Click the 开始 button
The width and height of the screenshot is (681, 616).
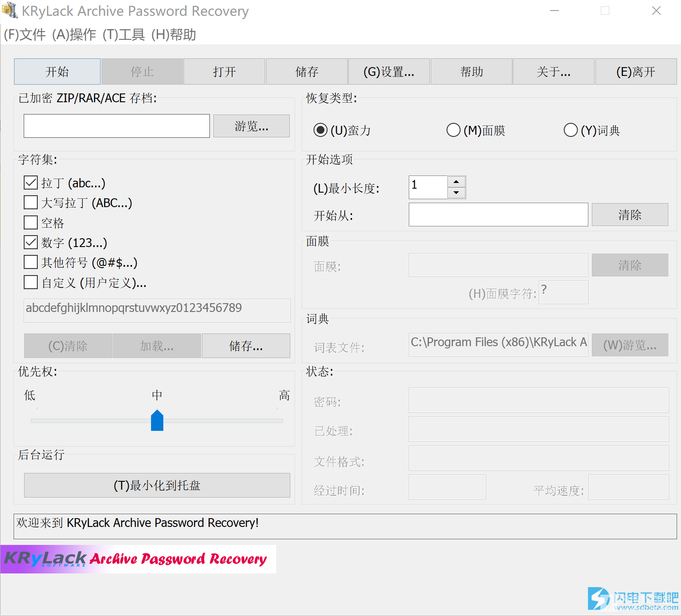tap(57, 72)
